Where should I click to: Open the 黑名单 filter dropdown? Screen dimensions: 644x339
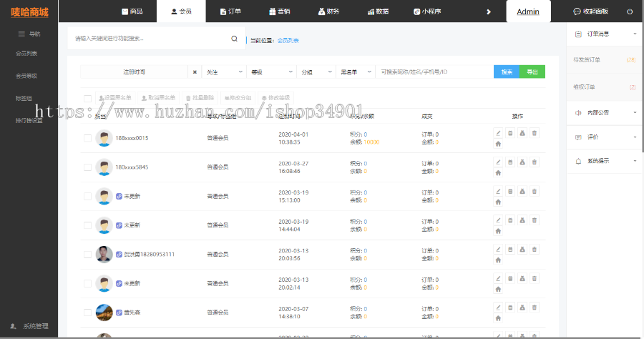pos(356,72)
